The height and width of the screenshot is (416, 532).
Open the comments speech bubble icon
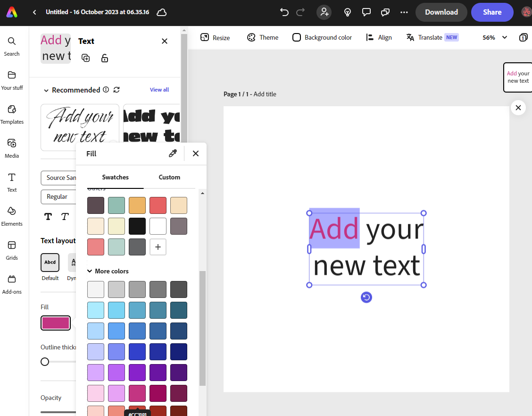point(366,12)
